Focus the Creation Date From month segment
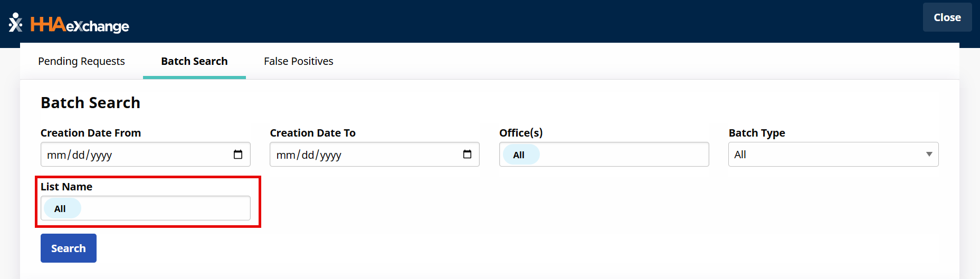This screenshot has width=980, height=279. [56, 155]
